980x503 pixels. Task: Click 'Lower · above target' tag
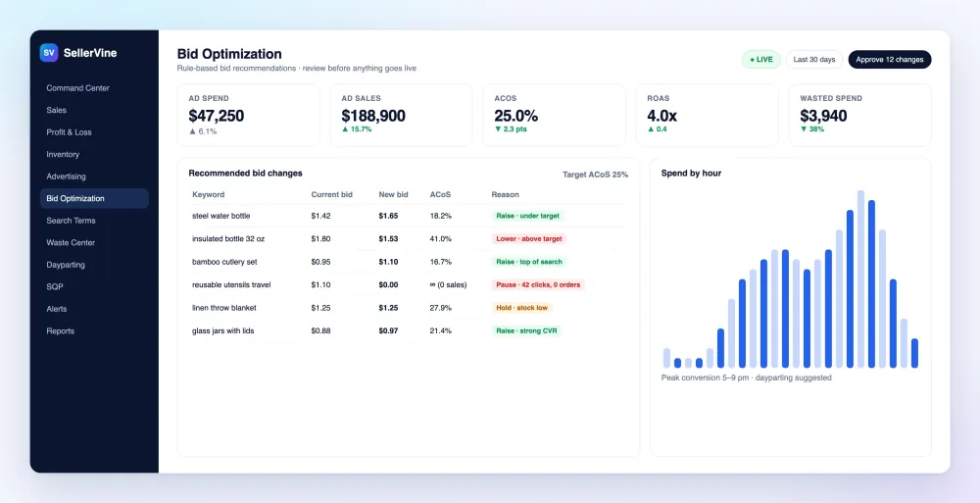coord(528,238)
